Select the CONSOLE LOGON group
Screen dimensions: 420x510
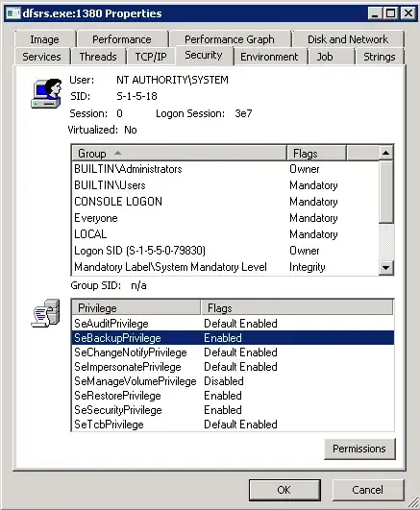(x=225, y=202)
